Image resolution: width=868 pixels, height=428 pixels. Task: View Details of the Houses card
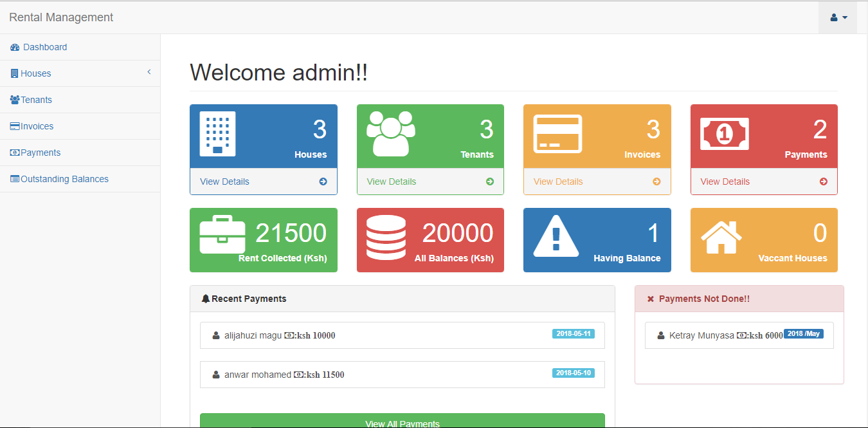(224, 181)
